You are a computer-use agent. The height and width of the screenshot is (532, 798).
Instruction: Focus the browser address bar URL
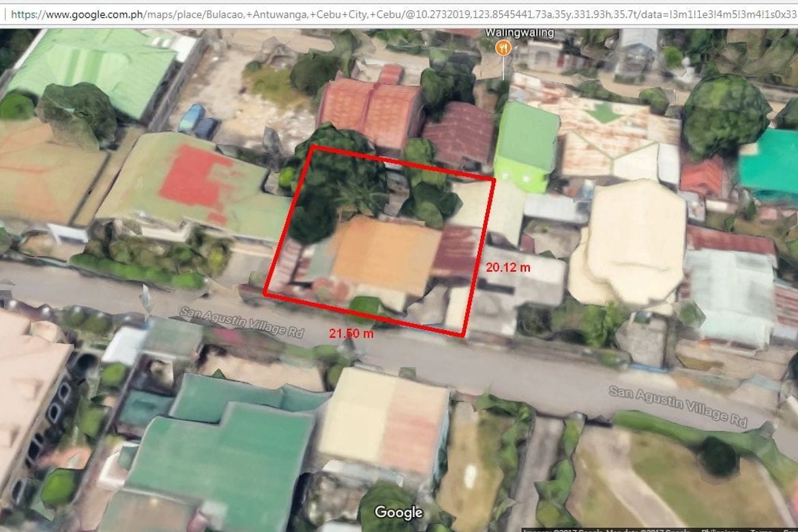[404, 14]
